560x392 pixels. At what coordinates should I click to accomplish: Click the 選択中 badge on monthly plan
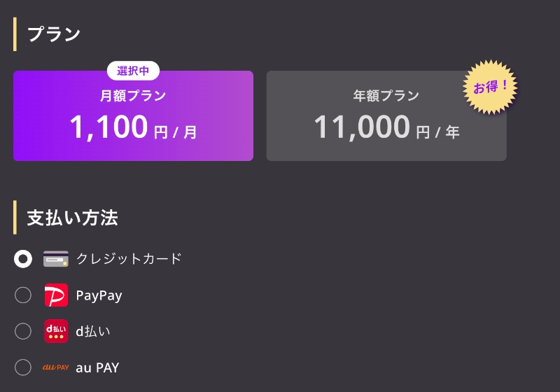[133, 71]
